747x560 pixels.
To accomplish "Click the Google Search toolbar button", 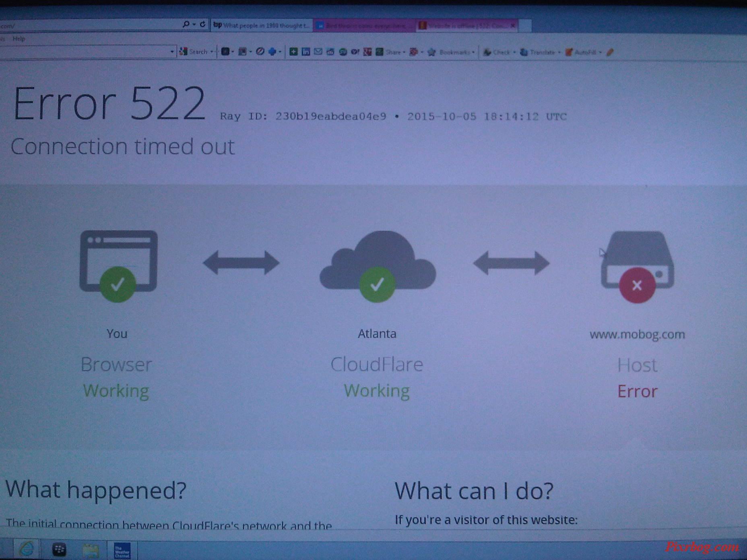I will point(194,51).
